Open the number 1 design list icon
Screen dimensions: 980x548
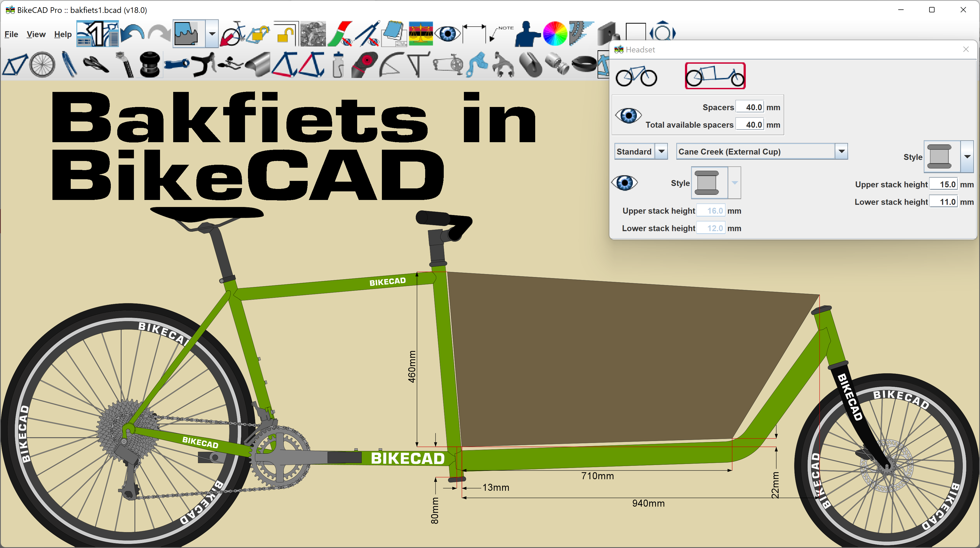[x=98, y=34]
